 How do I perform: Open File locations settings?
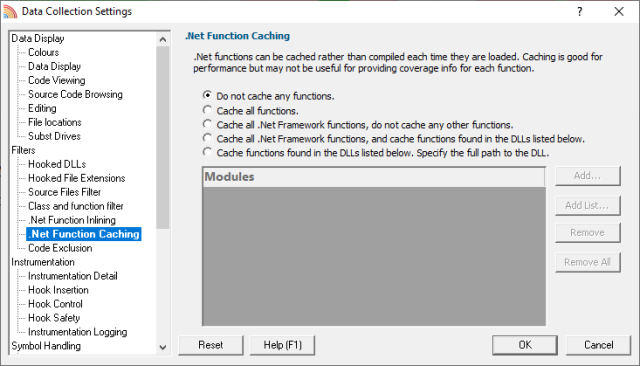coord(55,122)
